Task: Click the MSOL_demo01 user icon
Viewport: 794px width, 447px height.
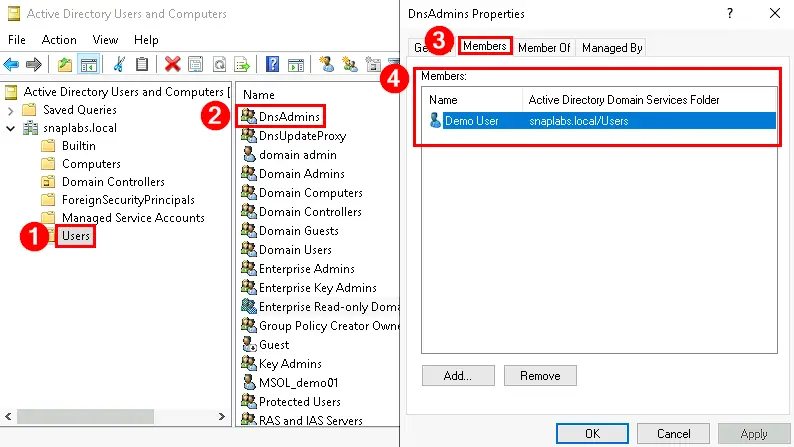Action: pos(248,382)
